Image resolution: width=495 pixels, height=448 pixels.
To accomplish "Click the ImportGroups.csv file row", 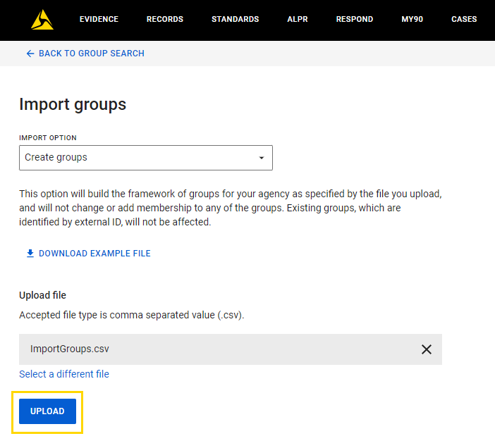I will point(231,349).
